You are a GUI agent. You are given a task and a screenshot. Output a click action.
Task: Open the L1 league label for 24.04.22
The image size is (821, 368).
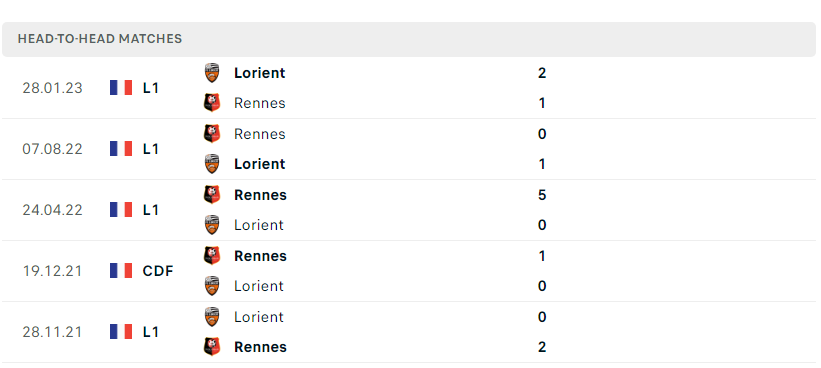151,210
